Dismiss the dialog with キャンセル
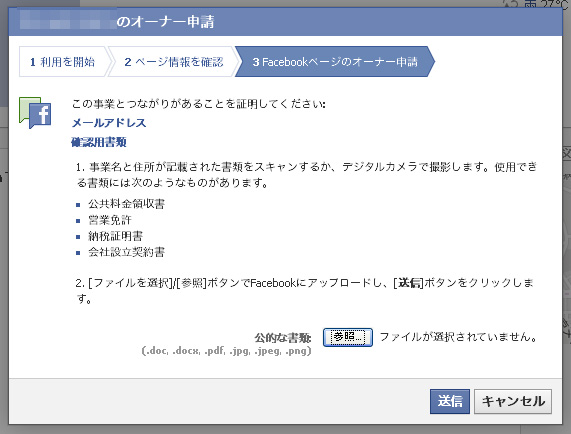Image resolution: width=571 pixels, height=434 pixels. (x=513, y=401)
